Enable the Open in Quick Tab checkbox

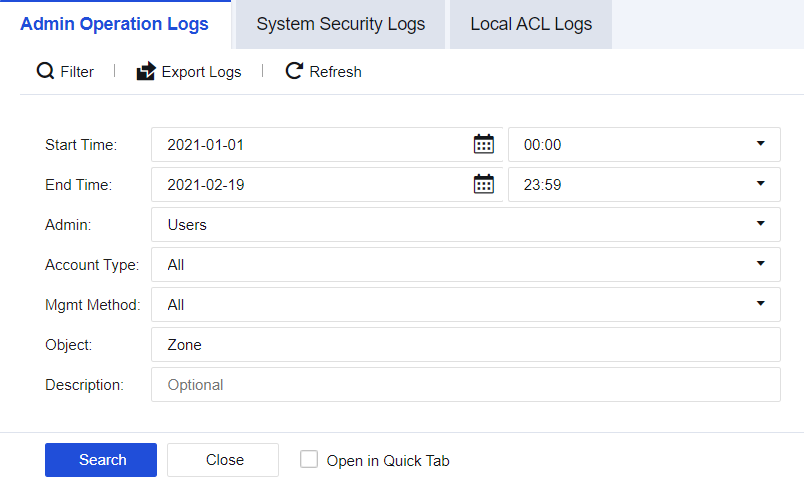pos(309,460)
